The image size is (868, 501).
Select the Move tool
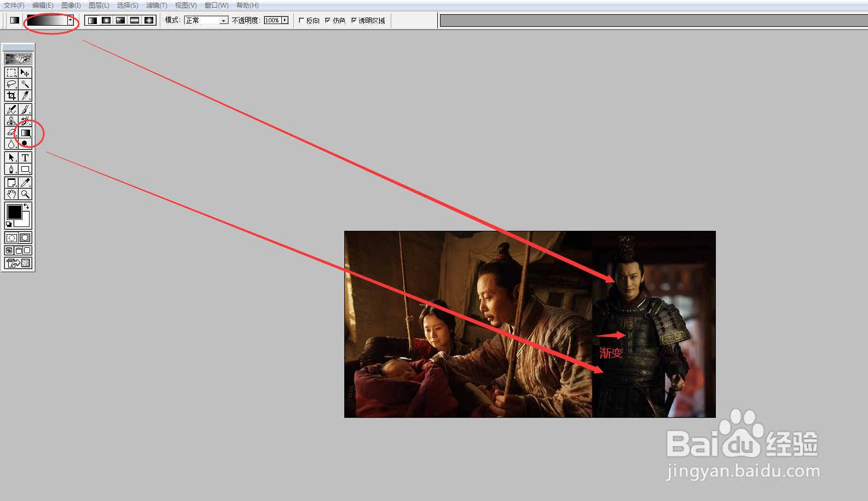pos(25,73)
